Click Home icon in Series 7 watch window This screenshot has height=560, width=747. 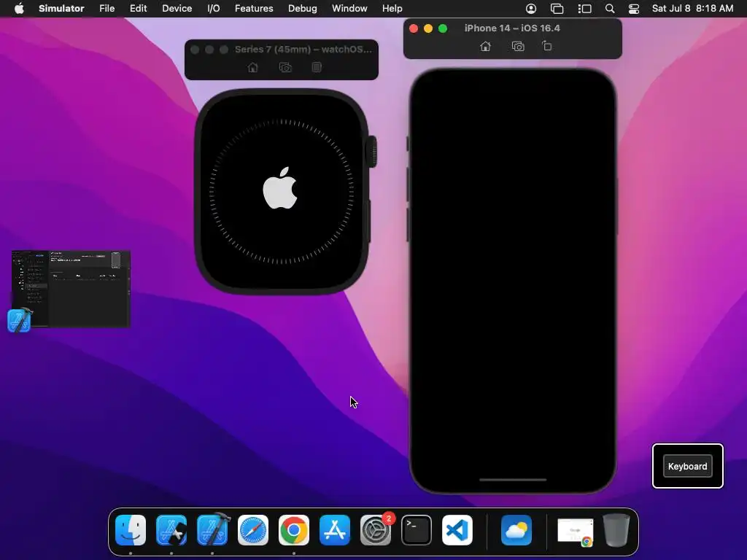click(253, 67)
